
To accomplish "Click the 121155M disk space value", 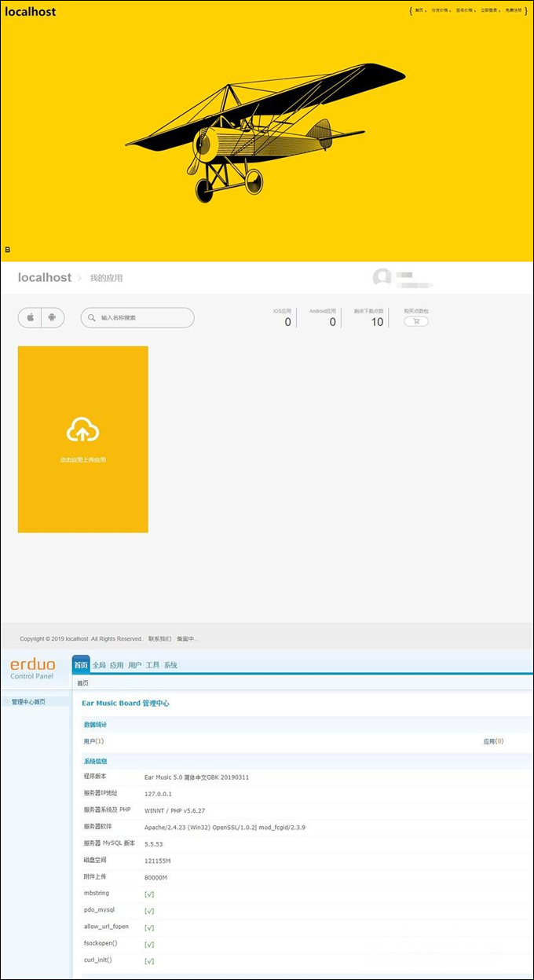I will point(156,861).
